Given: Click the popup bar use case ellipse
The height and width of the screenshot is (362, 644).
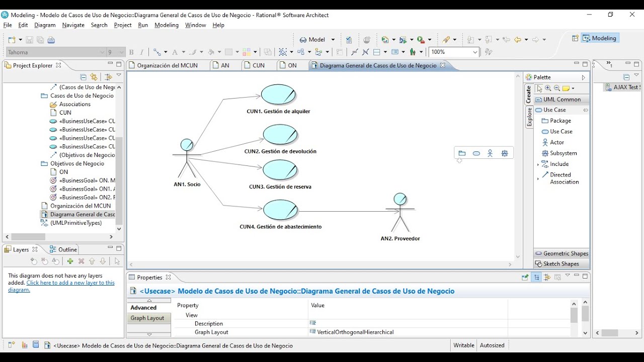Looking at the screenshot, I should pyautogui.click(x=476, y=153).
